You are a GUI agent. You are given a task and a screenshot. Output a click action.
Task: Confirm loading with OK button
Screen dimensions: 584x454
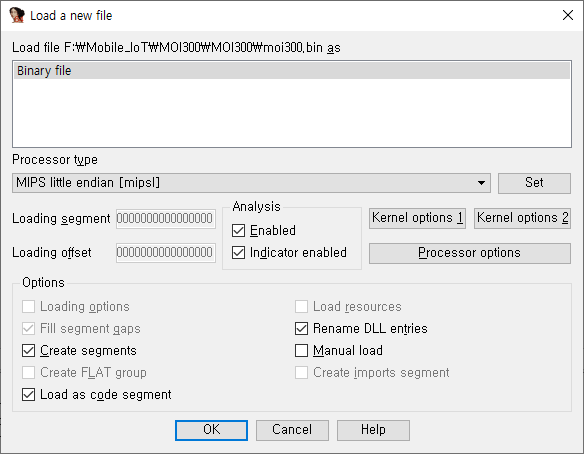coord(211,430)
